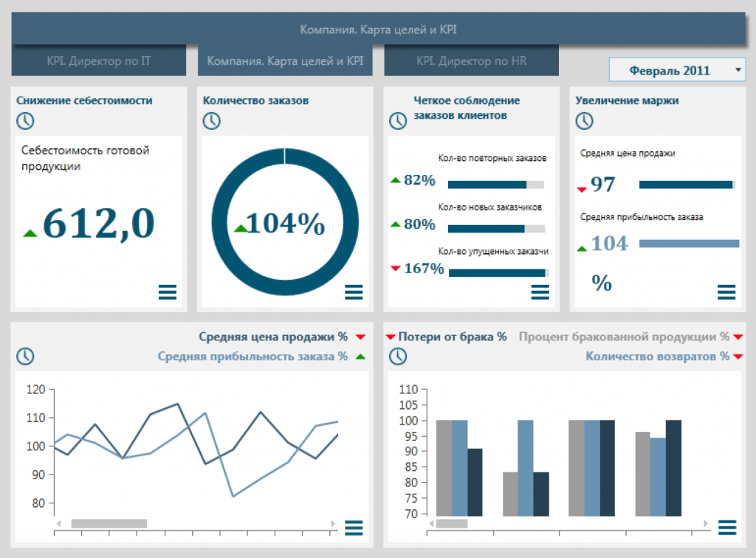Open hamburger menu of the line chart panel
The image size is (756, 558).
point(354,528)
